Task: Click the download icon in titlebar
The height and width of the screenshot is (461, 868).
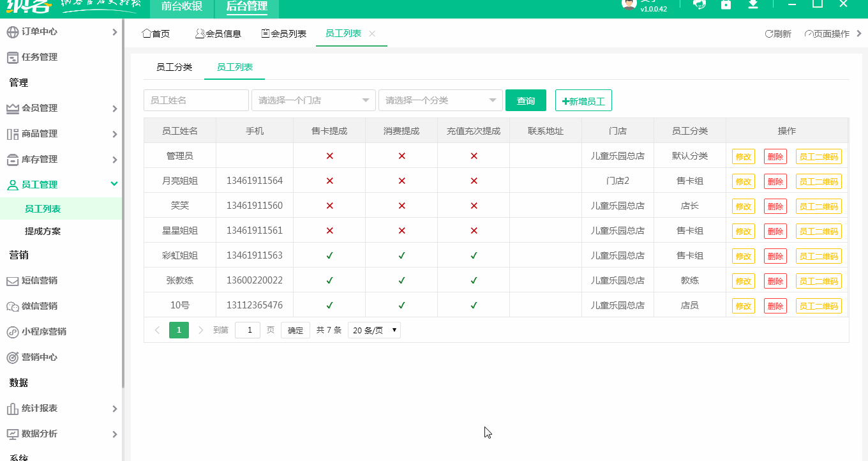Action: pyautogui.click(x=753, y=4)
